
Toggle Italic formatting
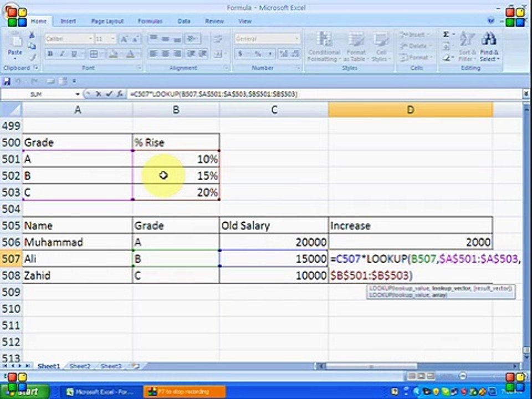pyautogui.click(x=62, y=54)
